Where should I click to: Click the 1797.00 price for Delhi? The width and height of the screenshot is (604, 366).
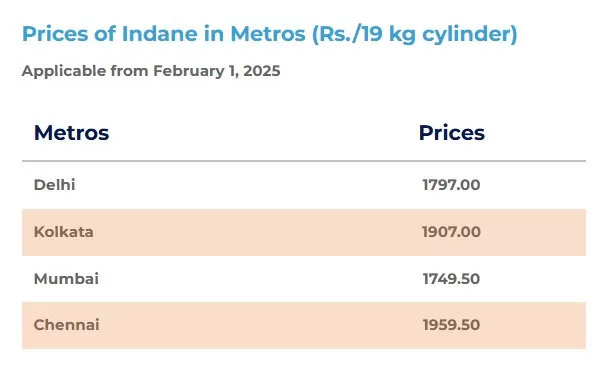451,185
